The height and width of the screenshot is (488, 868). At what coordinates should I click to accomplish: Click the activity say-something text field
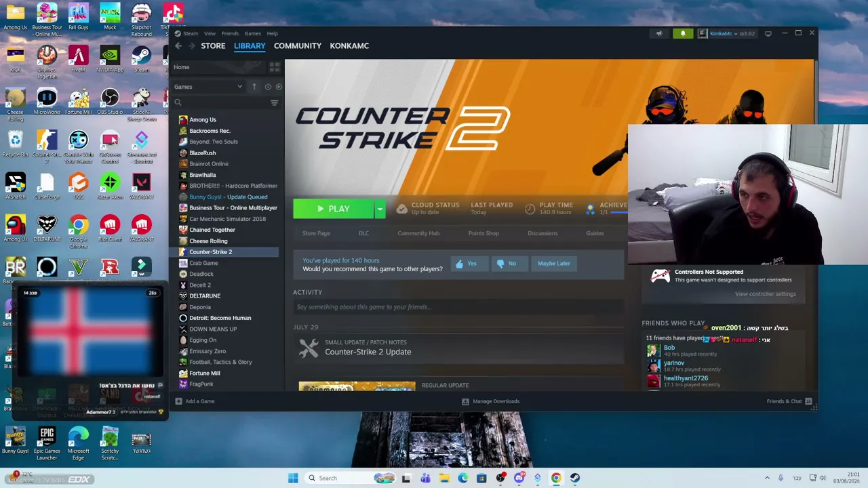coord(458,307)
